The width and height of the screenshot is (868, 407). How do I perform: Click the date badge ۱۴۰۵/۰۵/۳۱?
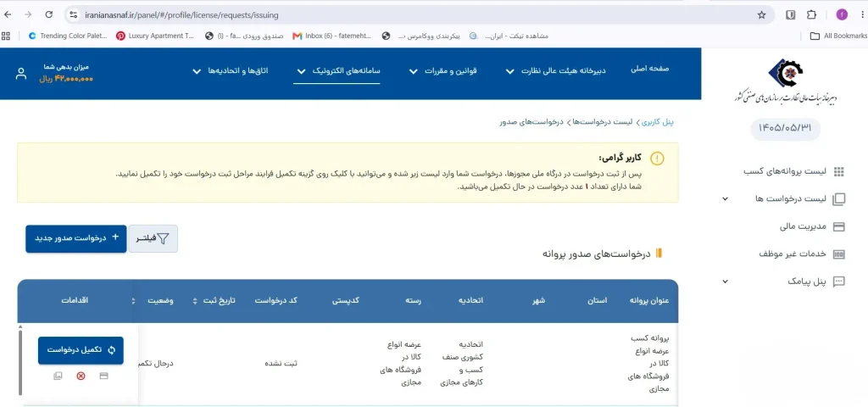(x=785, y=129)
